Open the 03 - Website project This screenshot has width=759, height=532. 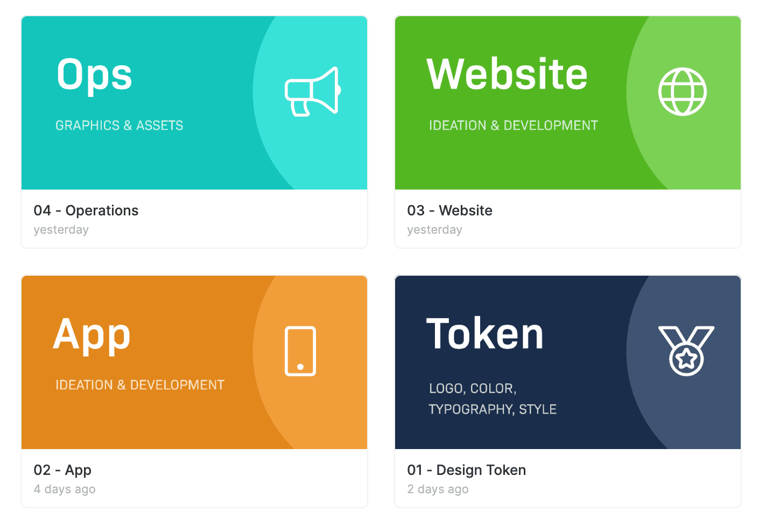point(450,211)
